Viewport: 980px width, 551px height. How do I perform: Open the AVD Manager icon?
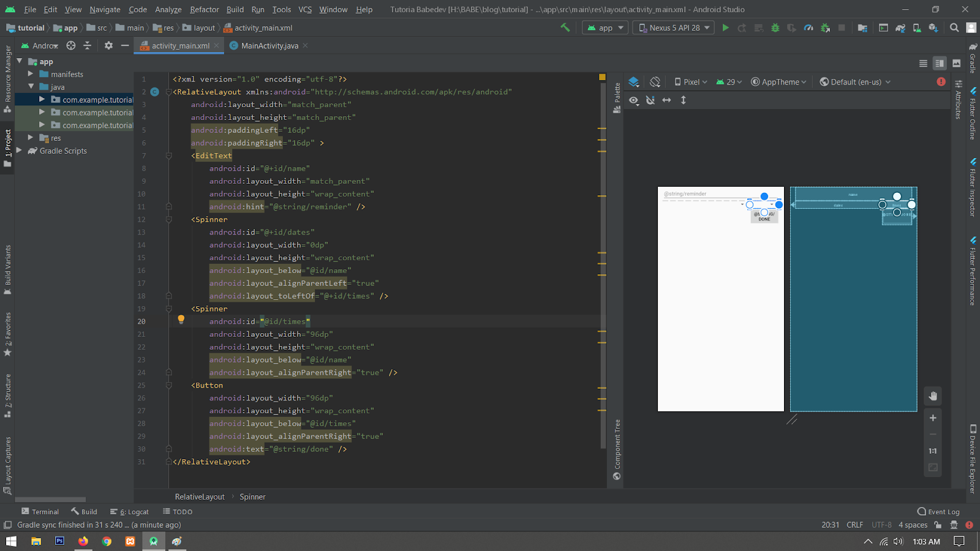(x=916, y=28)
